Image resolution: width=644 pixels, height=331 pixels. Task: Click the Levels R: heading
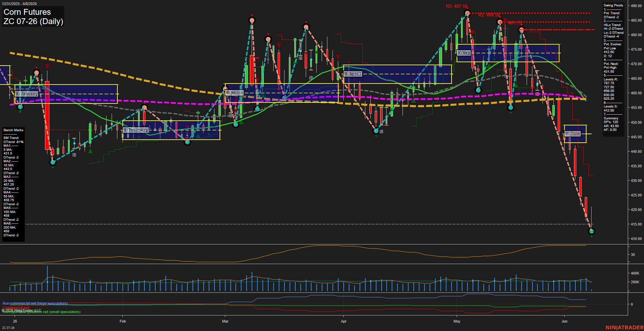coord(611,79)
